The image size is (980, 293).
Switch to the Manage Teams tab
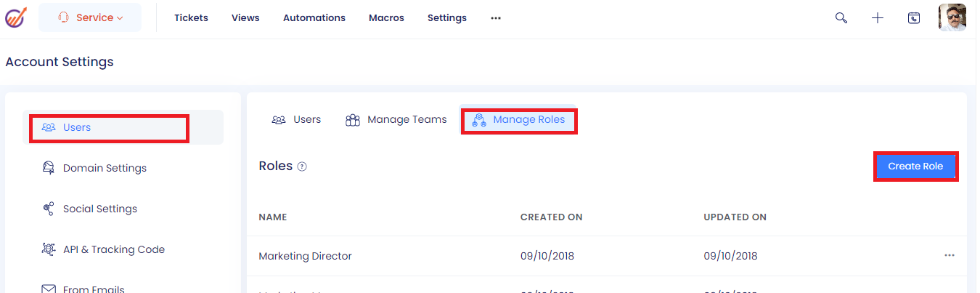tap(396, 119)
